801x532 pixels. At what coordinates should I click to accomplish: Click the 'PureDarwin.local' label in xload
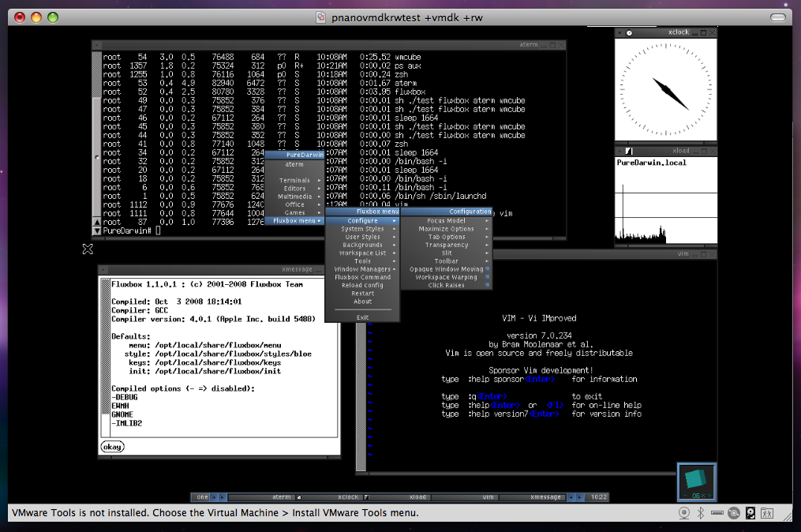point(651,163)
